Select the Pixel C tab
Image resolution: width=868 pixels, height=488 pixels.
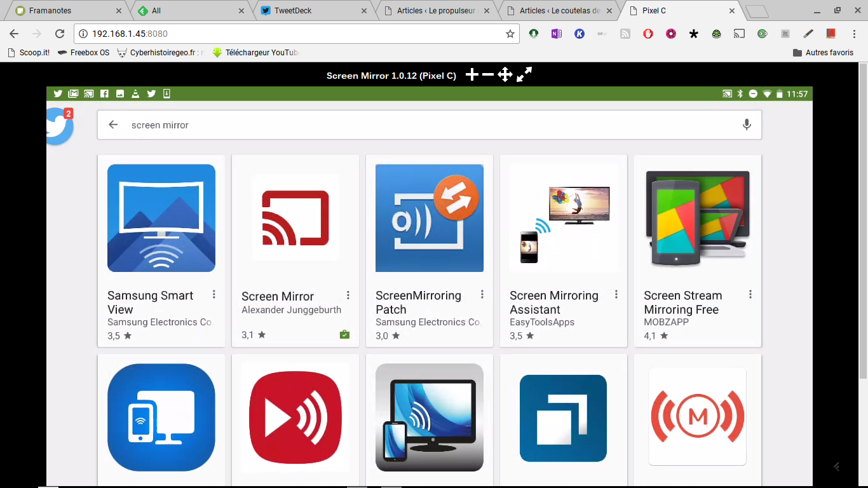click(x=681, y=10)
